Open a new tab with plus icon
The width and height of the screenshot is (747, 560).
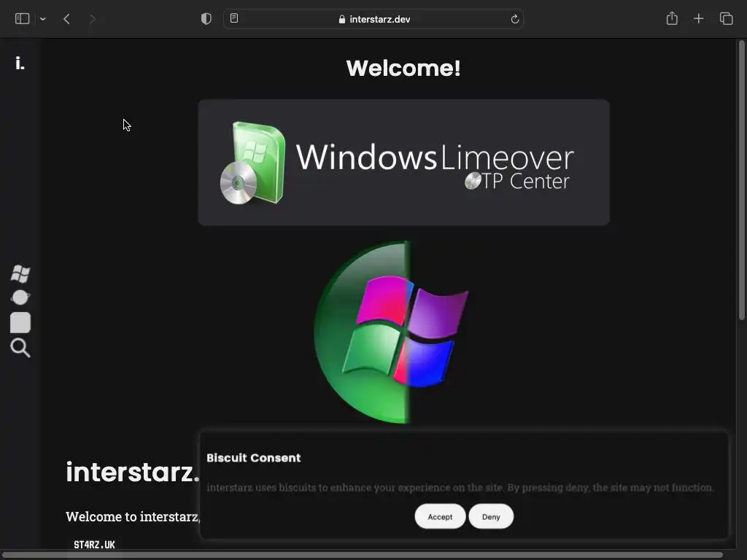coord(698,18)
